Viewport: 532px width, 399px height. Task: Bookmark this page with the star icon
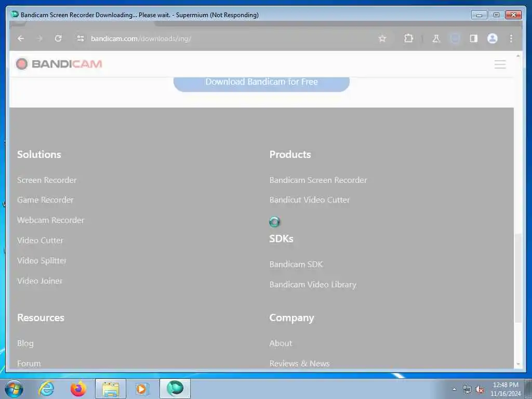[x=382, y=38]
